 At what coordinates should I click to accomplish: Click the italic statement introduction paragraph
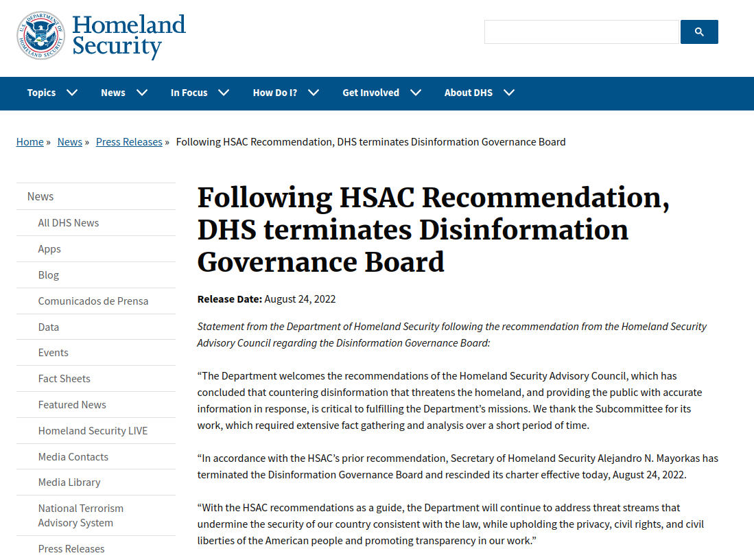[x=452, y=335]
